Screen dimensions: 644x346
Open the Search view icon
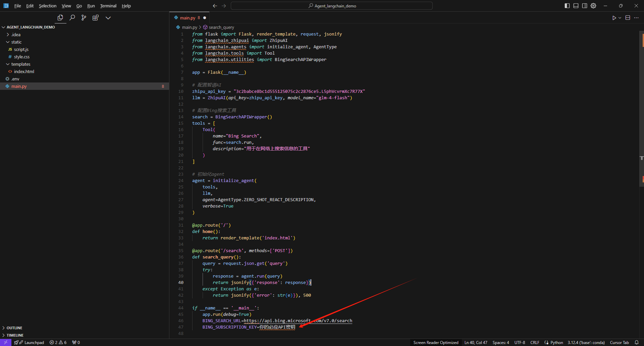point(72,18)
